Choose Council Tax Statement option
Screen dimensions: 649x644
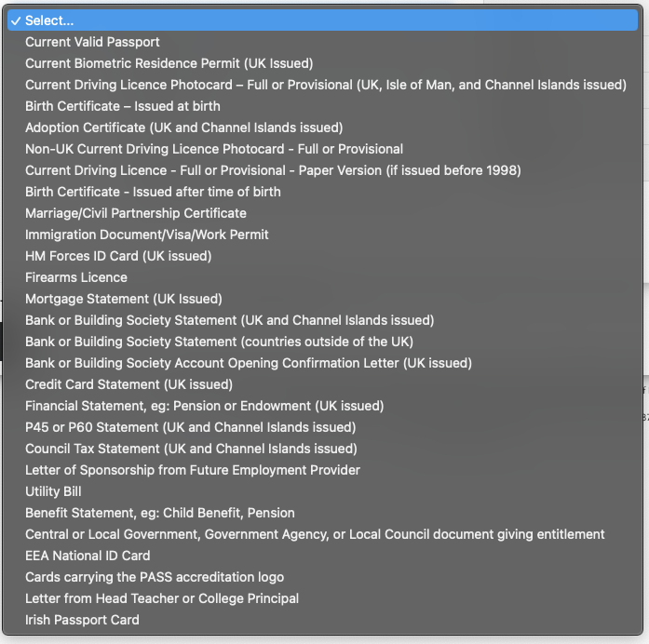coord(191,449)
